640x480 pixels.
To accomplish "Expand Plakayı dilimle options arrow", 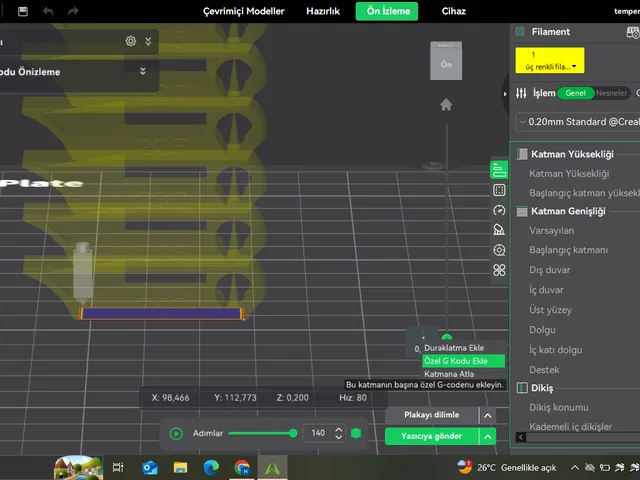I will point(487,416).
